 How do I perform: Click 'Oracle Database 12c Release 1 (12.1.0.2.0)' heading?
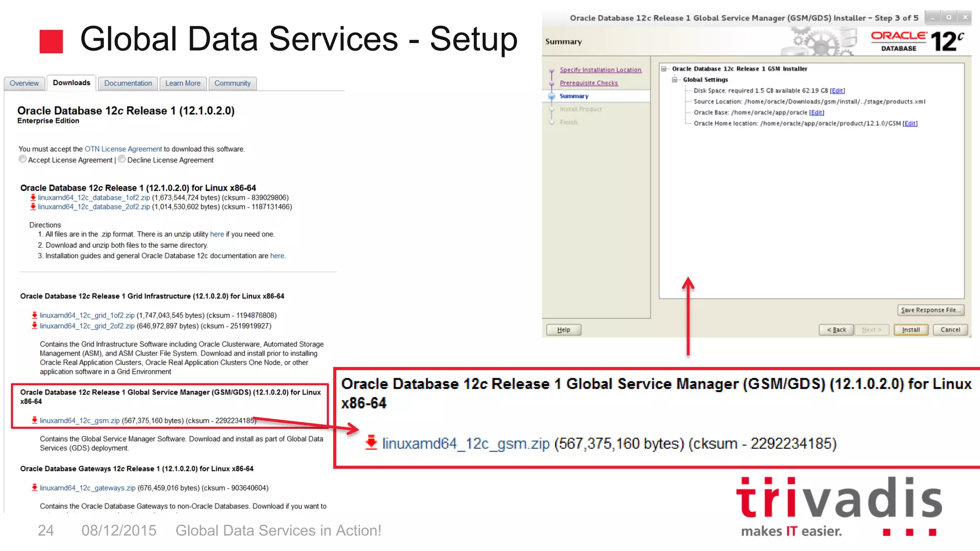(x=126, y=110)
